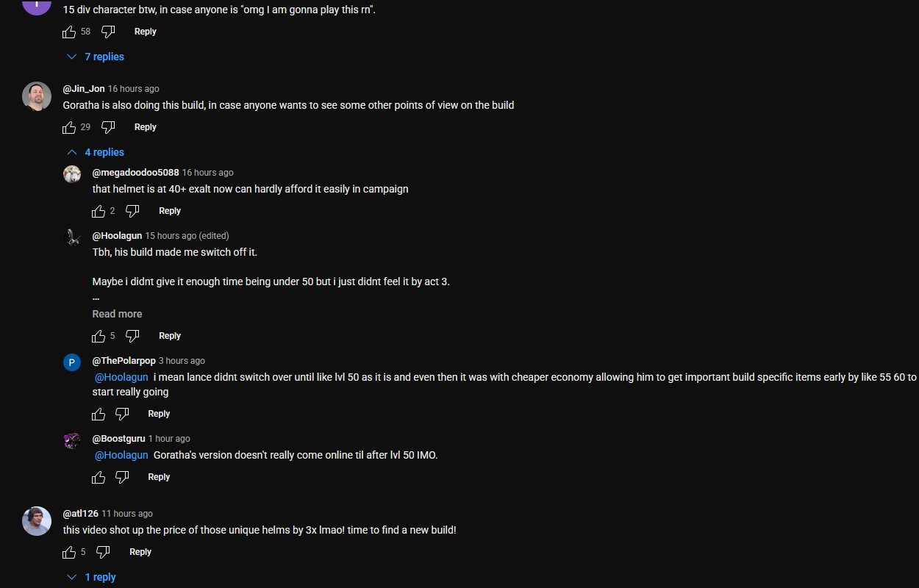Reply to @Boostguru's comment
This screenshot has height=588, width=919.
coord(159,477)
